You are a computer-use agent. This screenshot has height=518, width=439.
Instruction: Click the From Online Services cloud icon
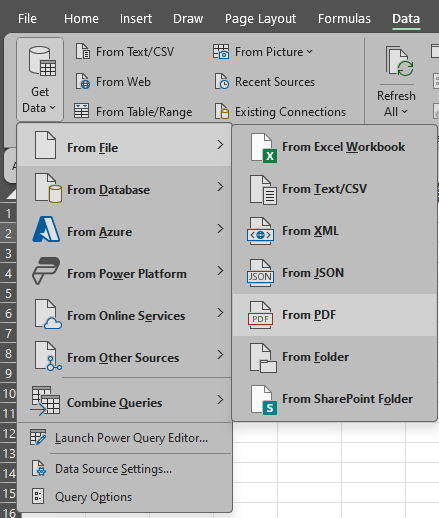48,314
